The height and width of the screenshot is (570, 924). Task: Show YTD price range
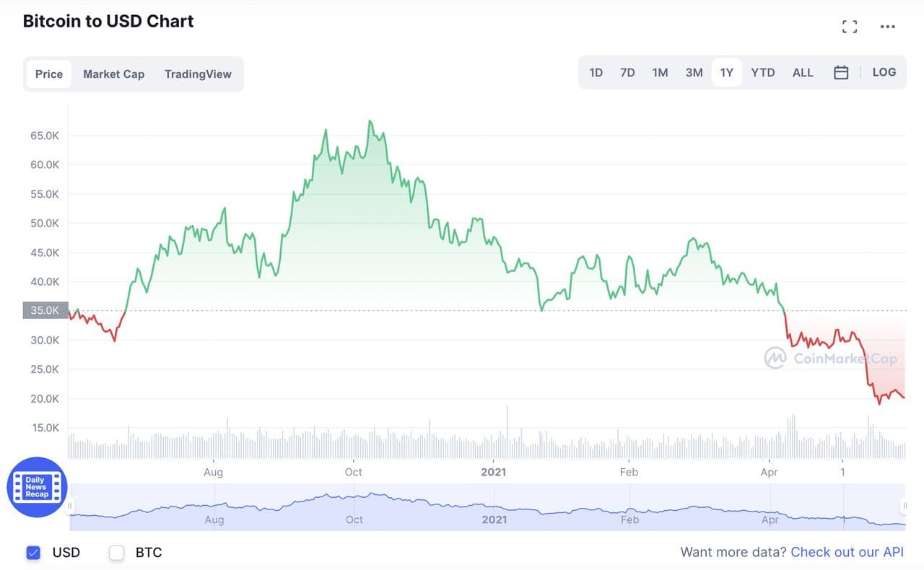(x=762, y=72)
